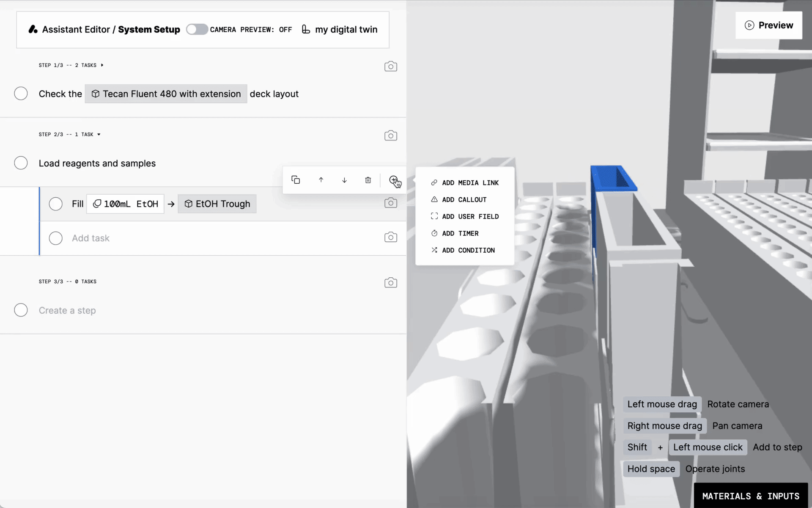Check the Fill 100mL EtOH task checkbox
Image resolution: width=812 pixels, height=508 pixels.
coord(56,203)
